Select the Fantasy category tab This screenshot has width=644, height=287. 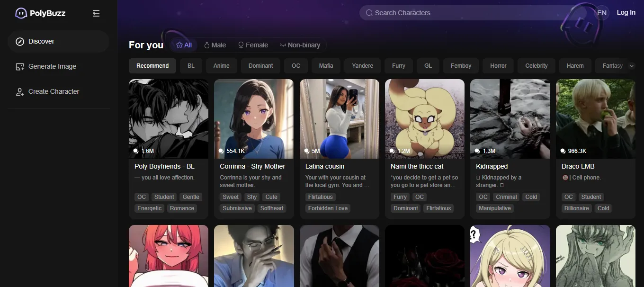[612, 66]
